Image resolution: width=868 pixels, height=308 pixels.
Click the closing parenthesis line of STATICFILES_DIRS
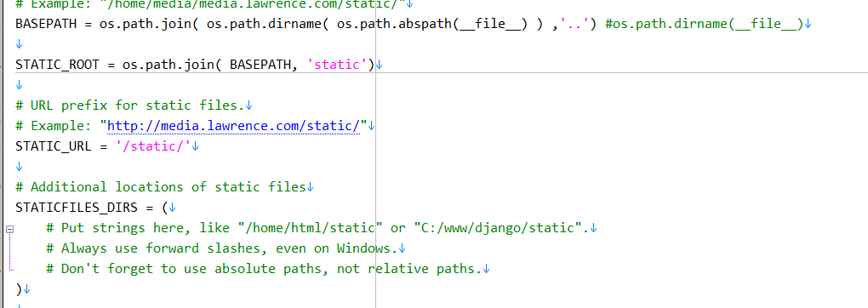pyautogui.click(x=19, y=290)
